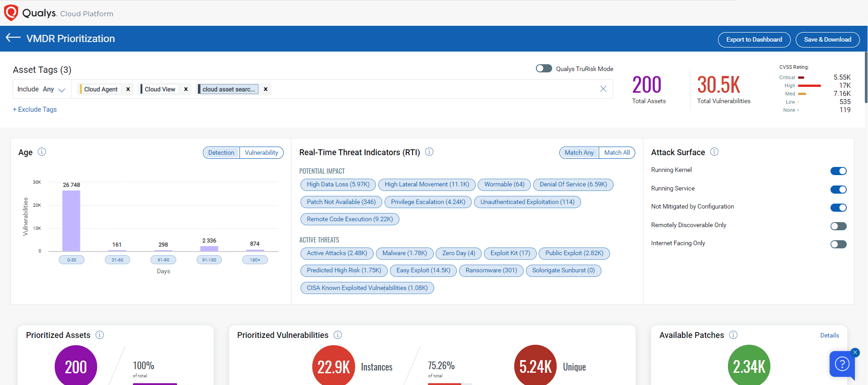Open Available Patches info icon
The height and width of the screenshot is (385, 868).
pos(733,335)
